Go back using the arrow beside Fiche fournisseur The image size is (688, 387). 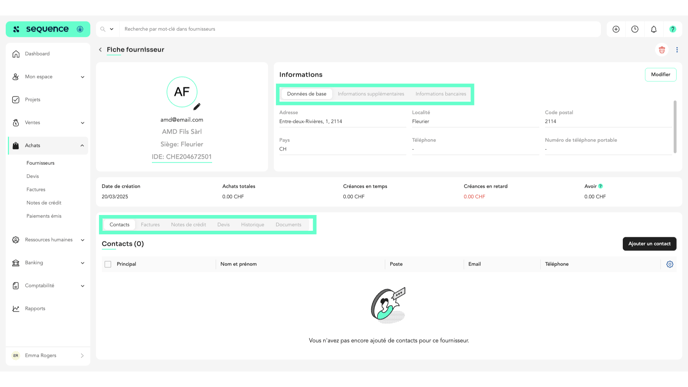tap(100, 50)
